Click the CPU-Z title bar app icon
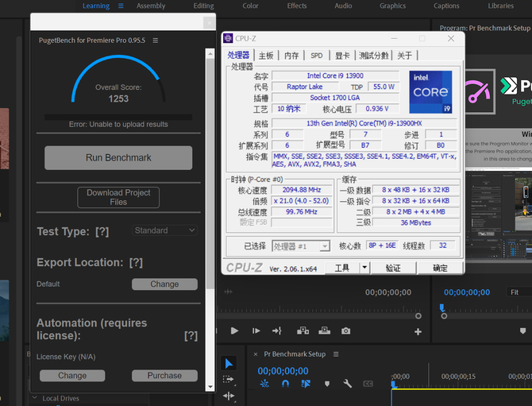Image resolution: width=532 pixels, height=406 pixels. [x=228, y=38]
